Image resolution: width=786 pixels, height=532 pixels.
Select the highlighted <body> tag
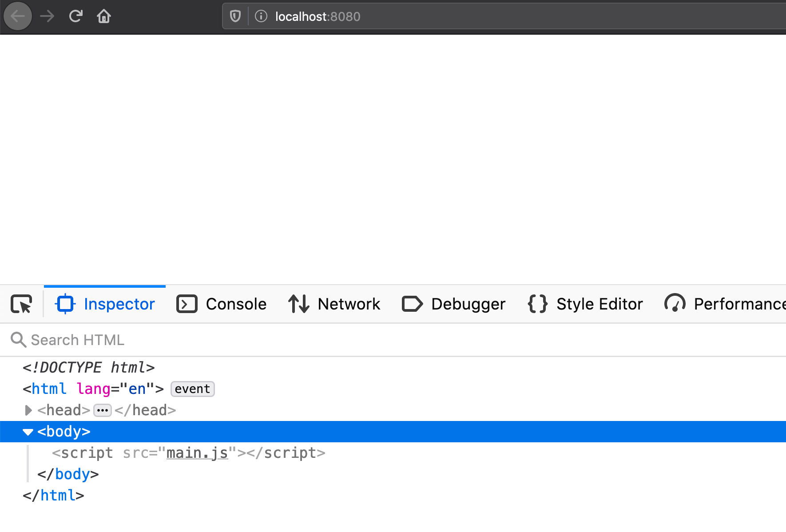(64, 432)
